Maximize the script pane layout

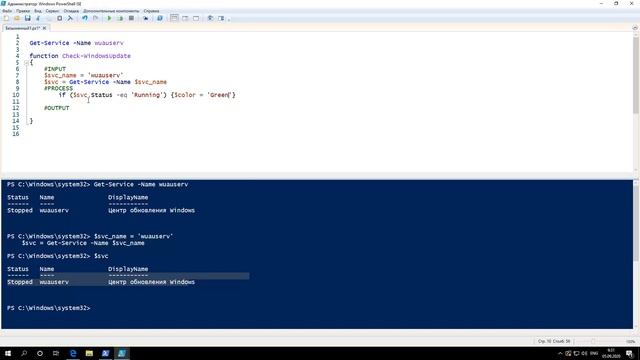pos(196,18)
